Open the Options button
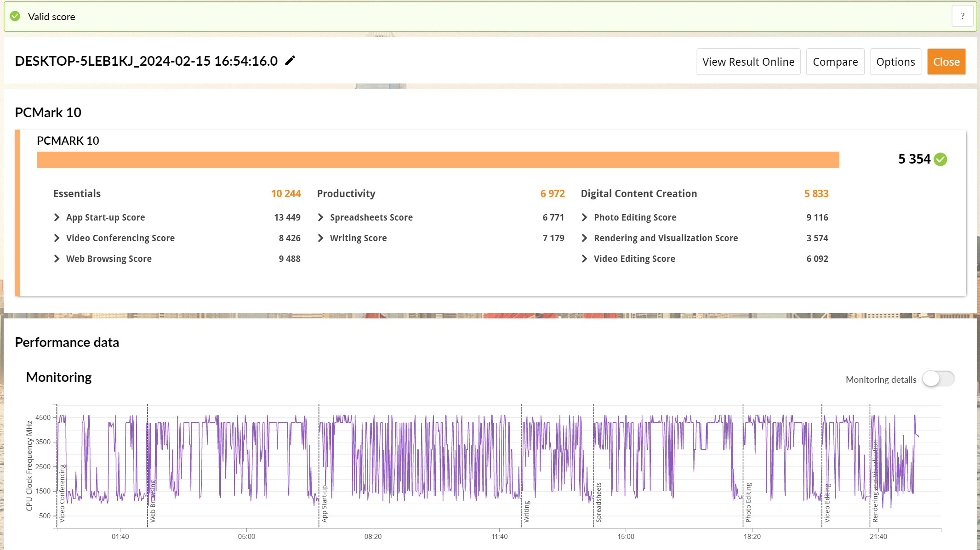The image size is (980, 550). (895, 62)
